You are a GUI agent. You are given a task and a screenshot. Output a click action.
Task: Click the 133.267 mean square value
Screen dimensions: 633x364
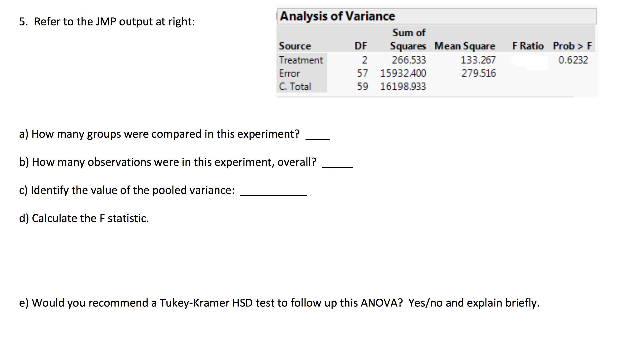[478, 60]
